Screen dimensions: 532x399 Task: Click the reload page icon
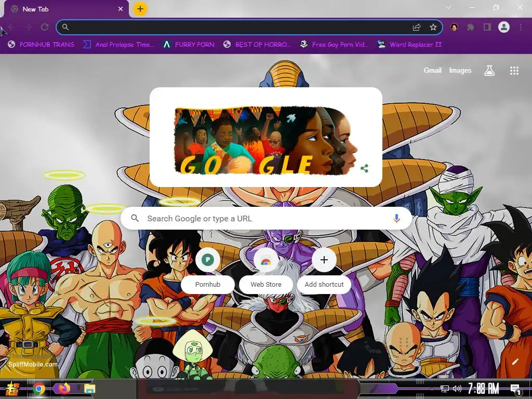point(45,27)
